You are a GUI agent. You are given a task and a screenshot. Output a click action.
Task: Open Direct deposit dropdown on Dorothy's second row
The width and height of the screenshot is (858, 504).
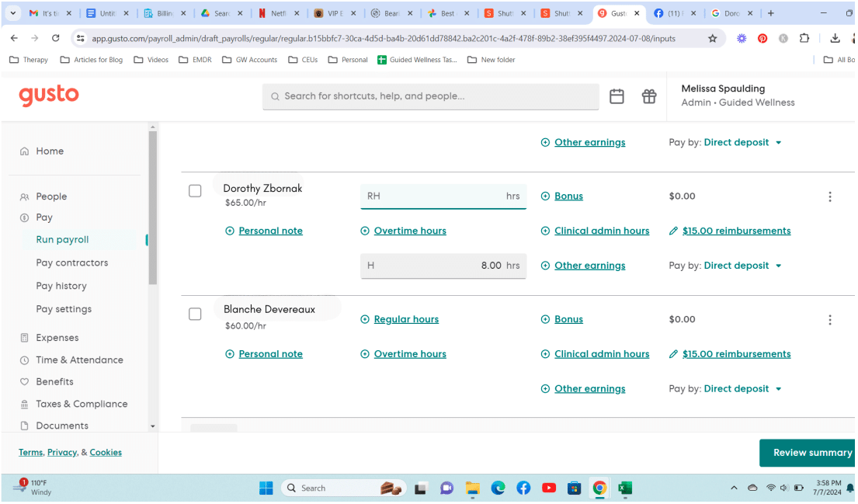(743, 265)
